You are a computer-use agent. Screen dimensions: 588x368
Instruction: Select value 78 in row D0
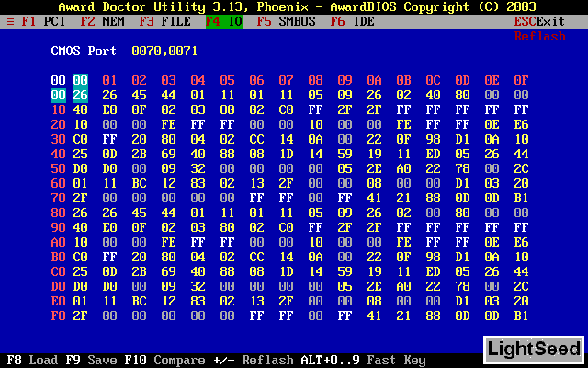coord(462,286)
